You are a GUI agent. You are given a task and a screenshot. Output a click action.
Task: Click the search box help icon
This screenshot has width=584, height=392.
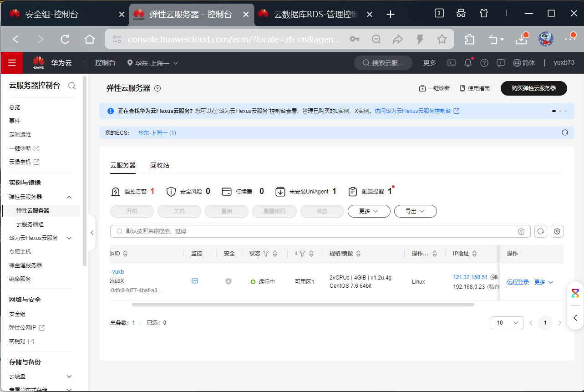(x=521, y=232)
